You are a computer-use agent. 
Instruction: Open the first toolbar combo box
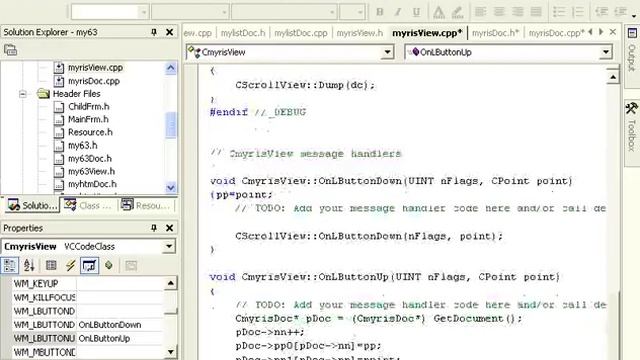pyautogui.click(x=143, y=12)
